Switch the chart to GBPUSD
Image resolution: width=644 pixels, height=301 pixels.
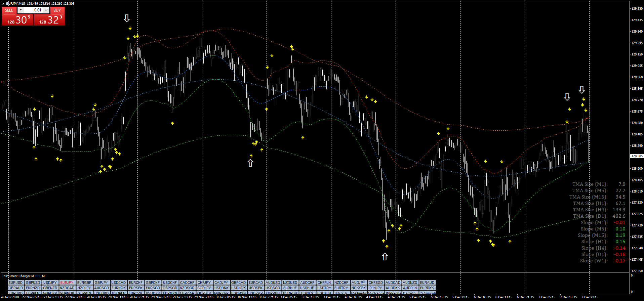(x=33, y=283)
